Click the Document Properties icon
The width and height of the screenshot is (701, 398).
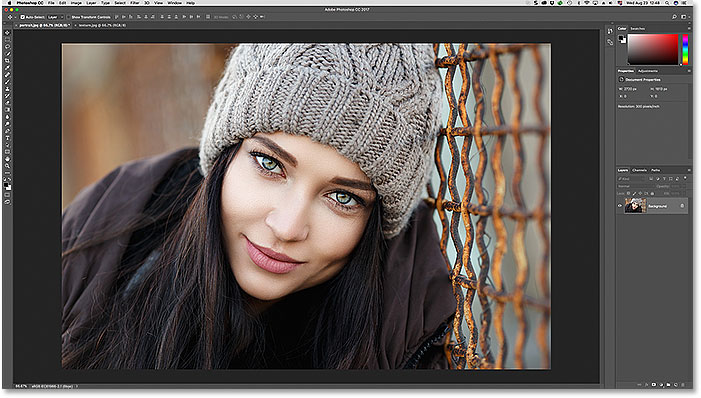[621, 80]
